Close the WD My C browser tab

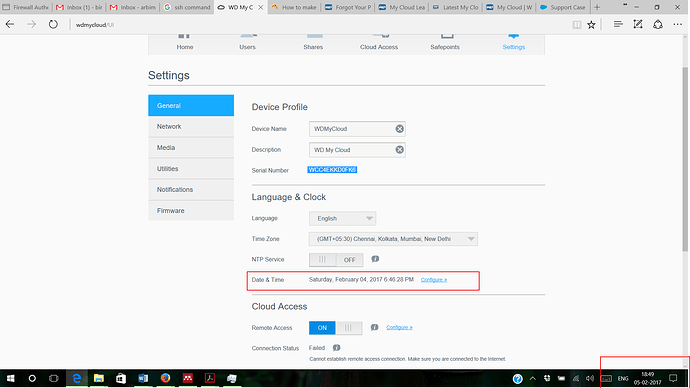261,7
